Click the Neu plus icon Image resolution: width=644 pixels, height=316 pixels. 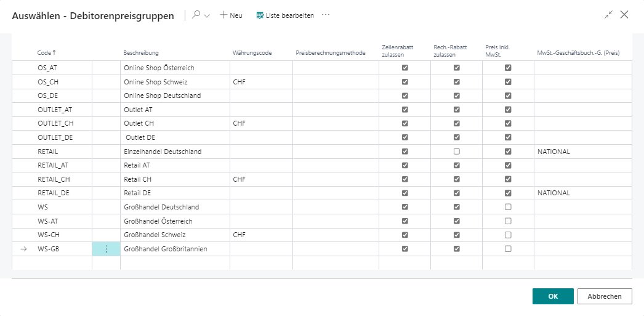[x=224, y=15]
